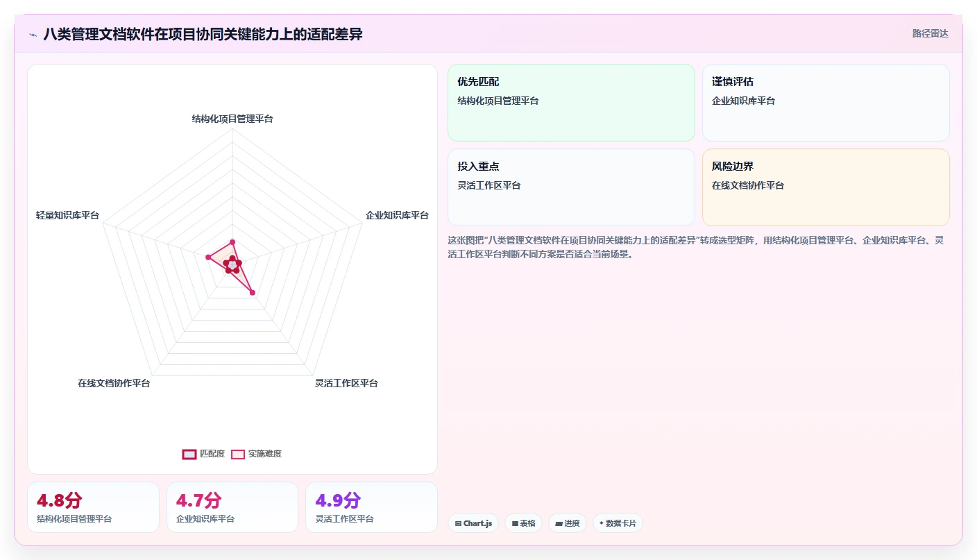977x560 pixels.
Task: Click the 实施难度 data point toward 灵活工作区平台
Action: point(253,293)
